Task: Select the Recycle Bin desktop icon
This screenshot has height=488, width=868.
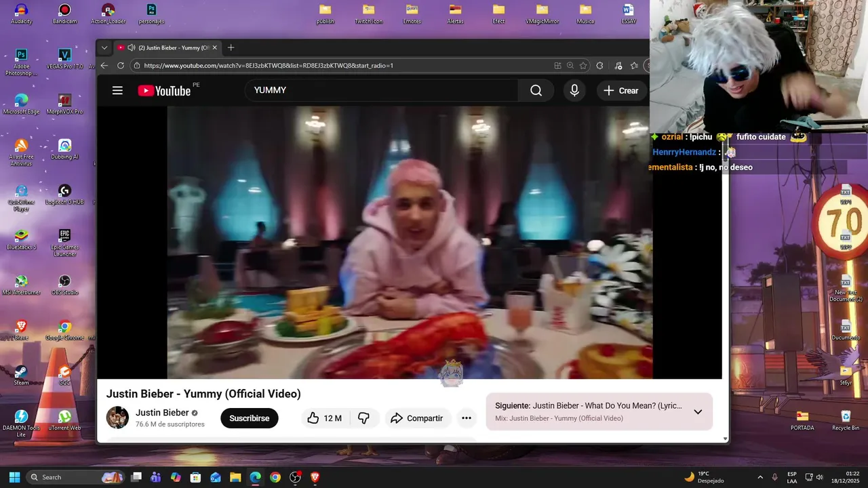Action: 846,420
